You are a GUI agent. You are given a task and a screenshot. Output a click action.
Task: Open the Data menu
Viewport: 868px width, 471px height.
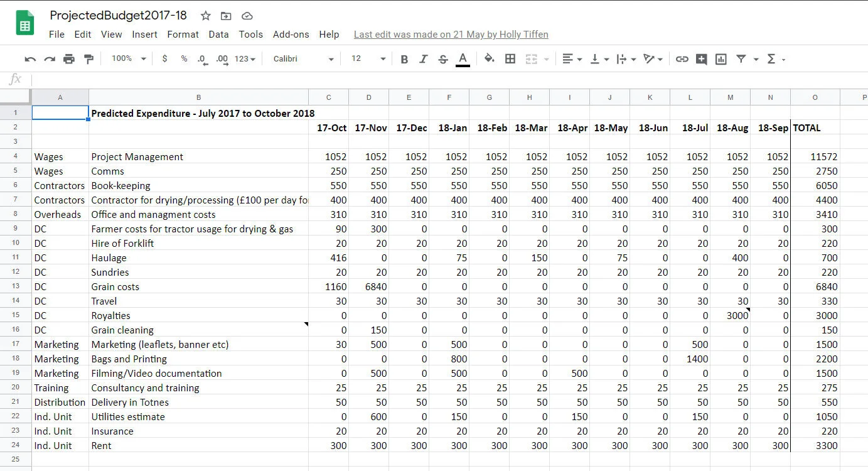pos(218,35)
